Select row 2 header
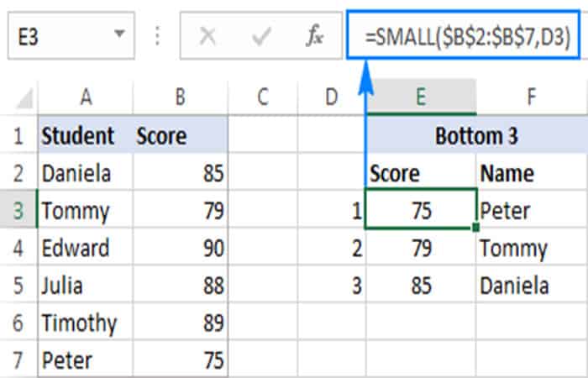Screen dimensions: 588x378 coord(18,171)
